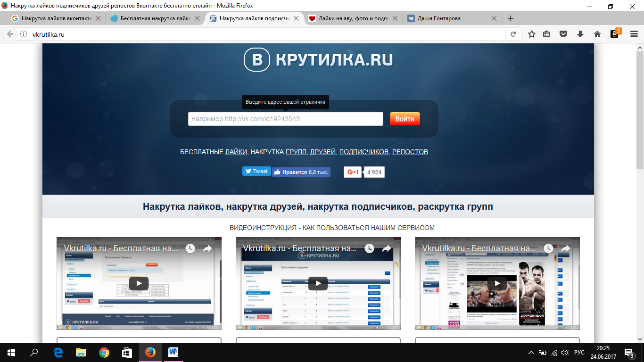Open the ЛАЙКИ link
The height and width of the screenshot is (362, 644).
point(236,152)
